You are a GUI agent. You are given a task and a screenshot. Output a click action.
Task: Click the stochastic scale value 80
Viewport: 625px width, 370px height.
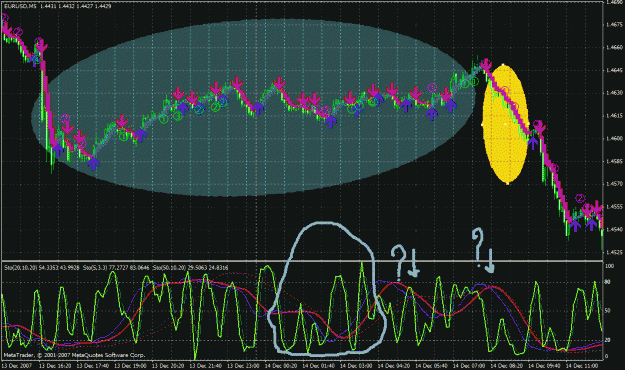608,282
